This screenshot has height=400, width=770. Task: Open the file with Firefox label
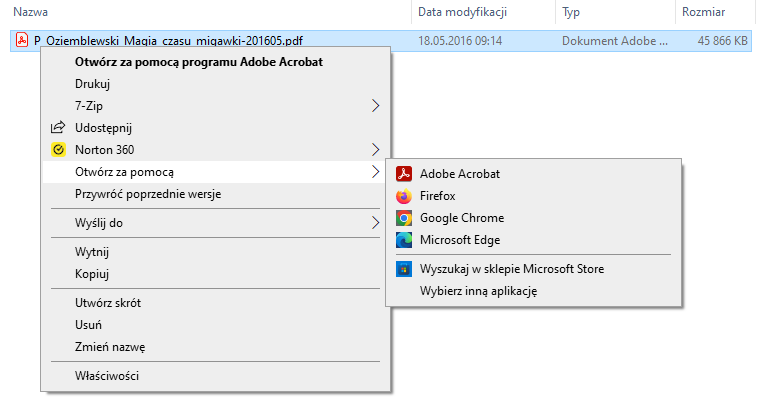point(438,196)
